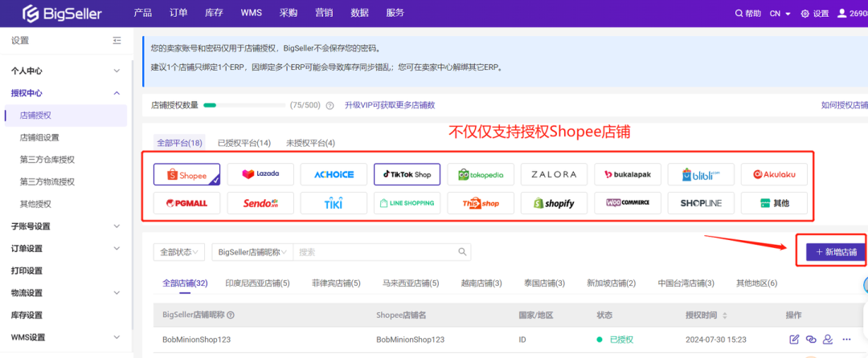The image size is (868, 358).
Task: Open the CN language dropdown
Action: [x=780, y=14]
